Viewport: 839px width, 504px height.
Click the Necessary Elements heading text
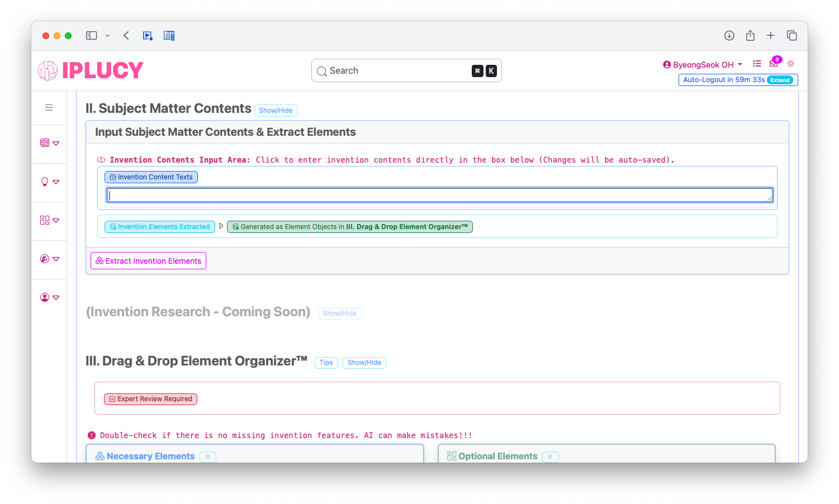tap(151, 457)
